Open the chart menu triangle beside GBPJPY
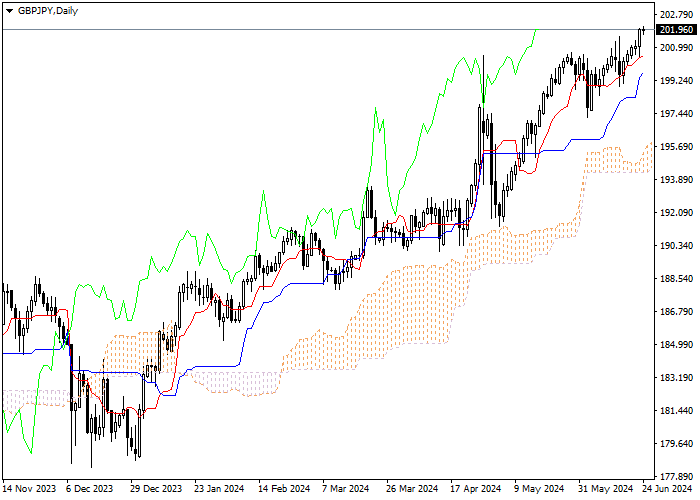Image resolution: width=700 pixels, height=500 pixels. [x=9, y=11]
